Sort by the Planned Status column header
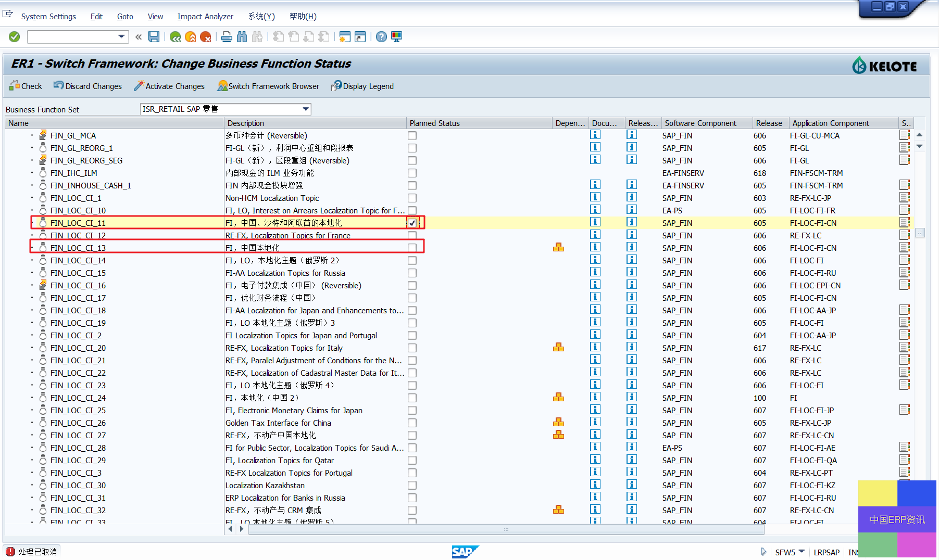 tap(479, 123)
